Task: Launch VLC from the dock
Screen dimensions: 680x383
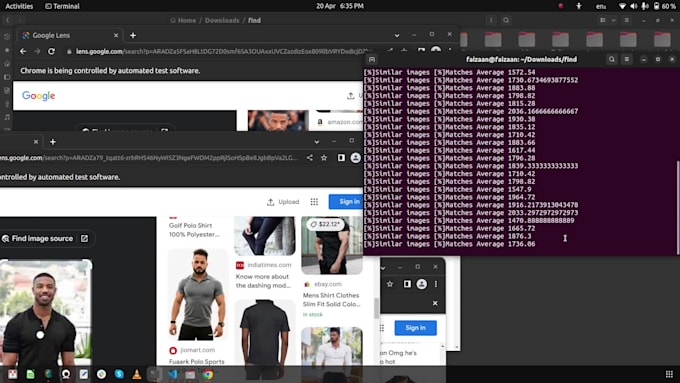Action: click(137, 374)
